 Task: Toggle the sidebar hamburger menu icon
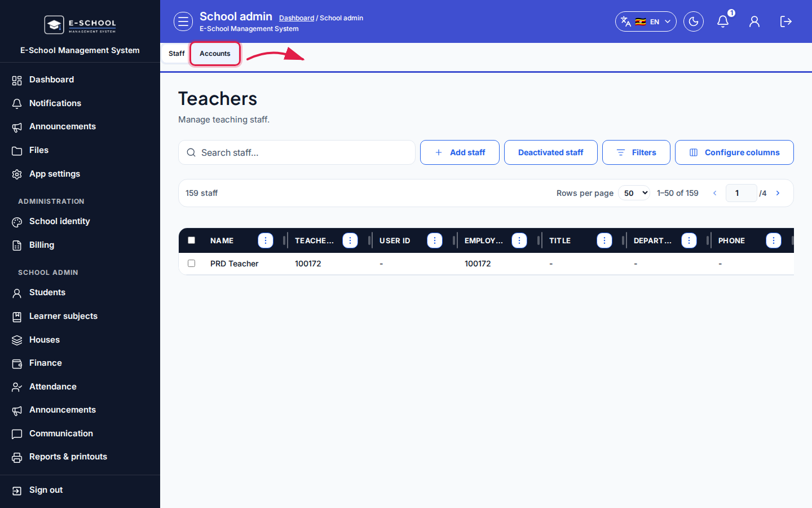[x=183, y=21]
